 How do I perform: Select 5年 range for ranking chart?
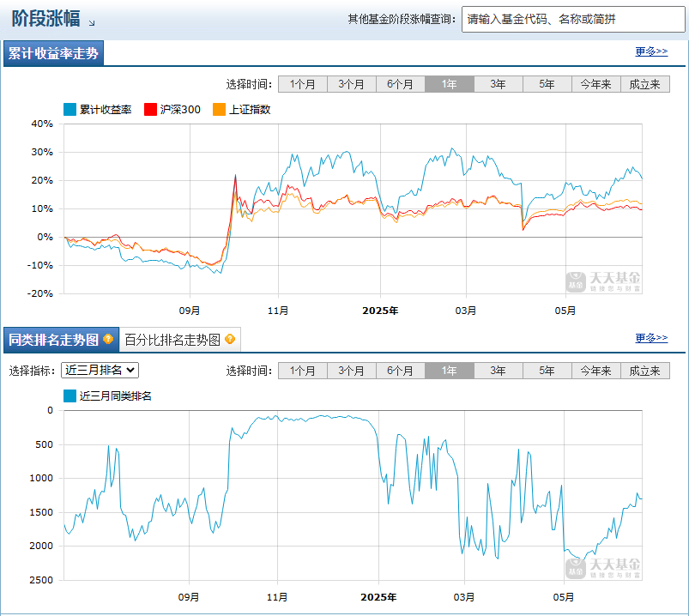tap(547, 371)
